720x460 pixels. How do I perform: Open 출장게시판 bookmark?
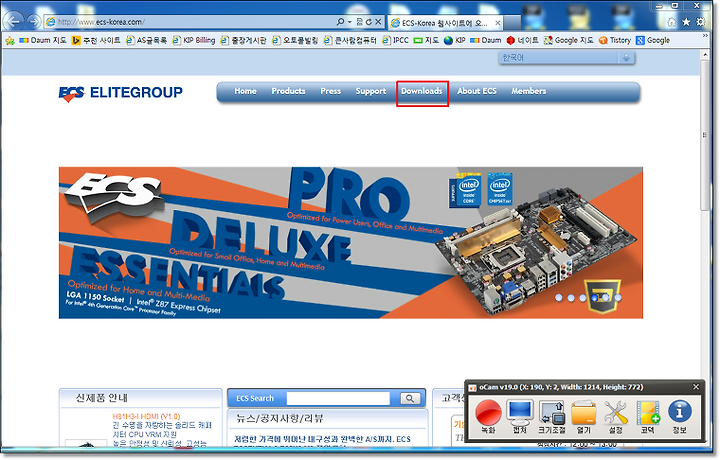243,40
